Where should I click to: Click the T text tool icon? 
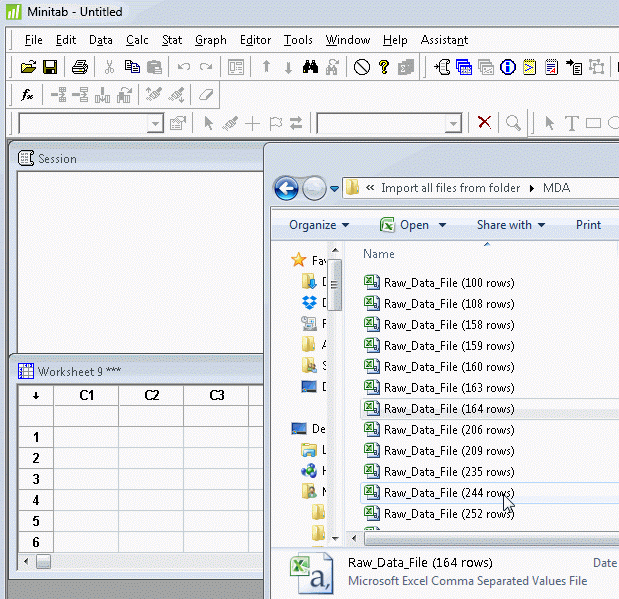tap(572, 123)
